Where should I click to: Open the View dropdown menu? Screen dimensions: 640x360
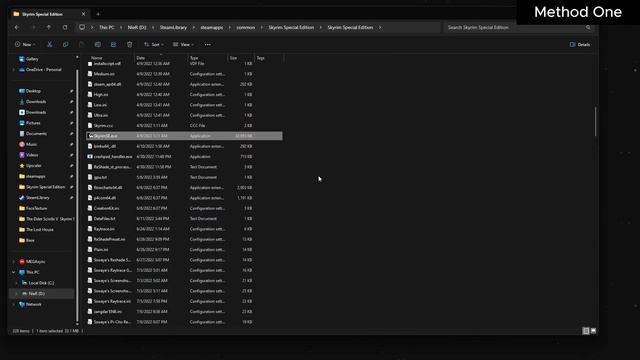point(183,44)
